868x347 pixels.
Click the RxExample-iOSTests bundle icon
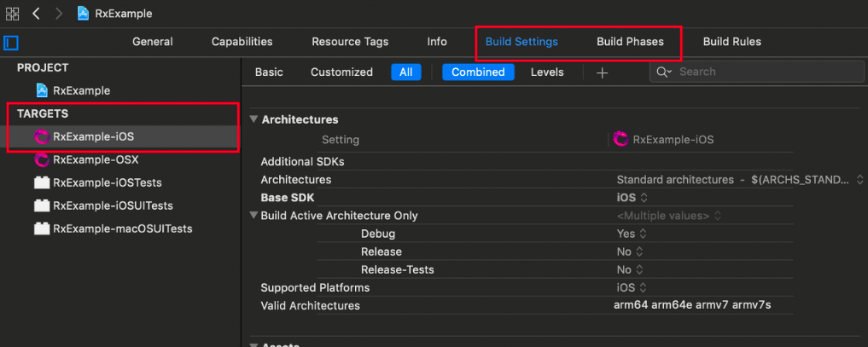click(x=42, y=183)
